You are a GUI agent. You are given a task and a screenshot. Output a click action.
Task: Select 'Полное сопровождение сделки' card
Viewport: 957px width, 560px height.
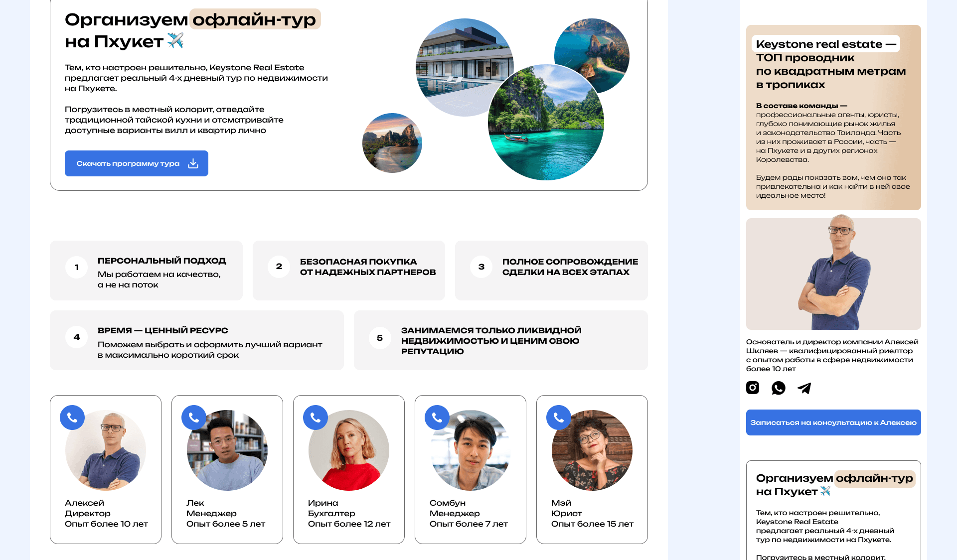[x=551, y=271]
